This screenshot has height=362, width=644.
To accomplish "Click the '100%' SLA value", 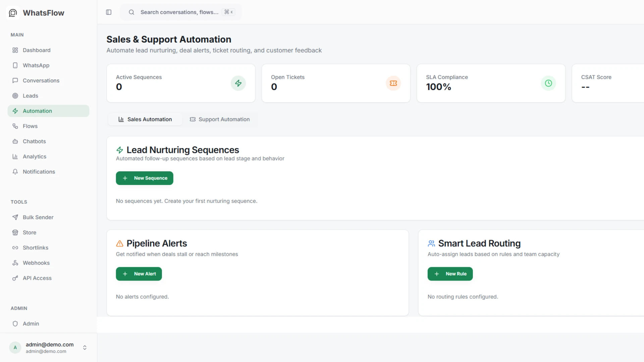I will pyautogui.click(x=439, y=87).
